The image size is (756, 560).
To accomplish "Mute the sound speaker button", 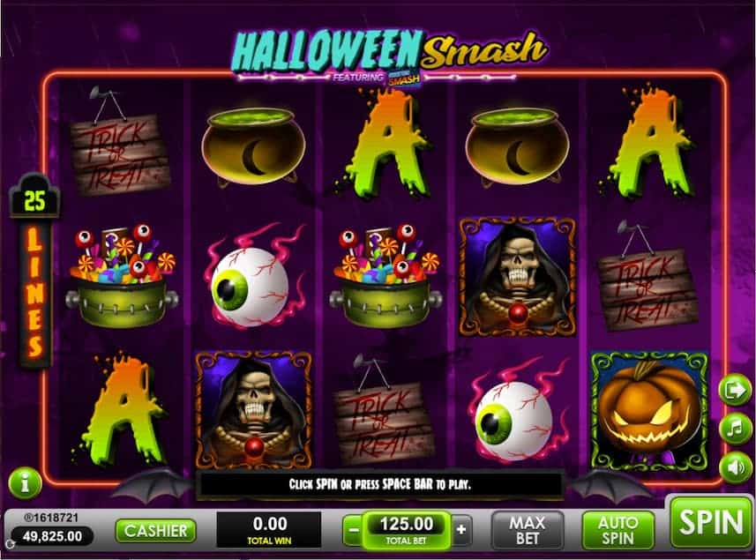I will [734, 467].
